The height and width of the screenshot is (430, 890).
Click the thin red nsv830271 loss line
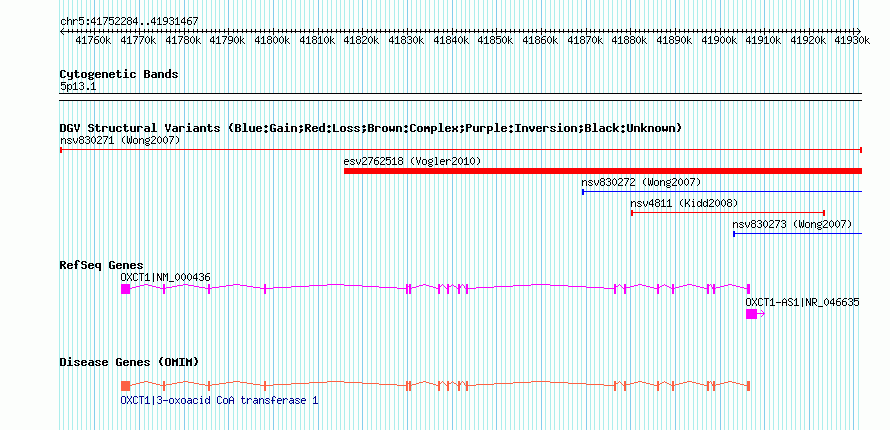[461, 150]
